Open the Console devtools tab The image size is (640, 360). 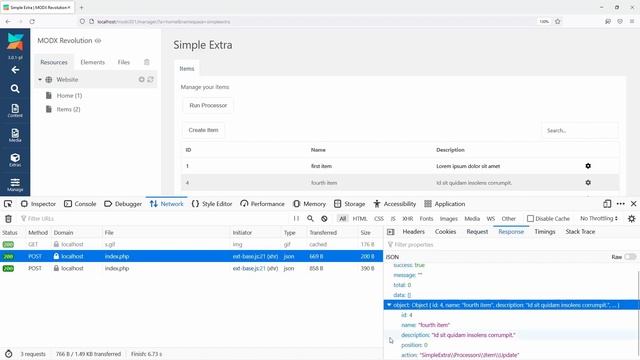pyautogui.click(x=80, y=204)
